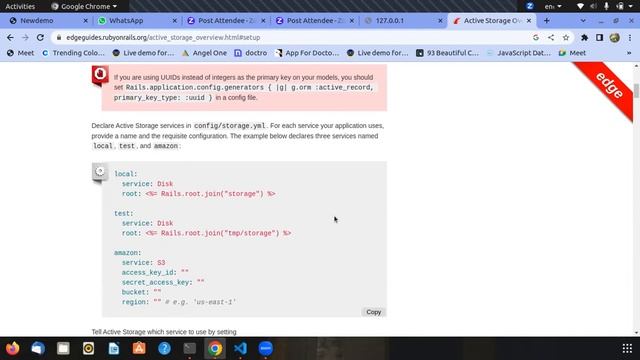Click the page vertical scrollbar thumb
The width and height of the screenshot is (640, 360).
636,90
